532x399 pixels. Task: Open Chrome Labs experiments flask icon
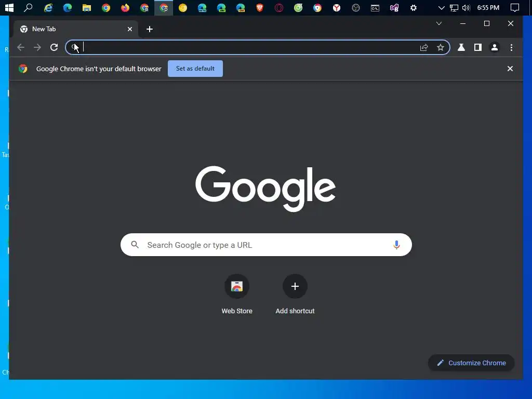(461, 47)
